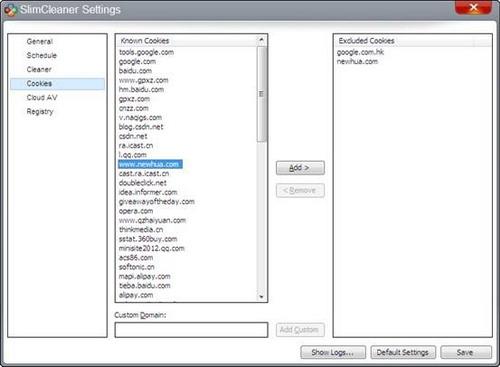500x367 pixels.
Task: Select minisite2012.qq.com cookie entry
Action: coord(152,248)
